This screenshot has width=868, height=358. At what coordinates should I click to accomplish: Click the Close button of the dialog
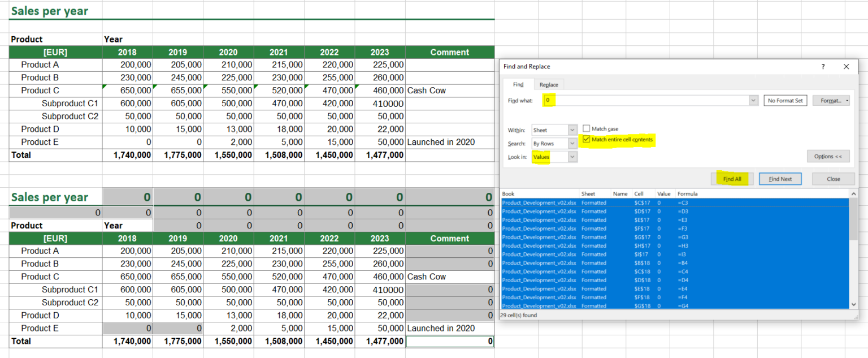[x=834, y=178]
